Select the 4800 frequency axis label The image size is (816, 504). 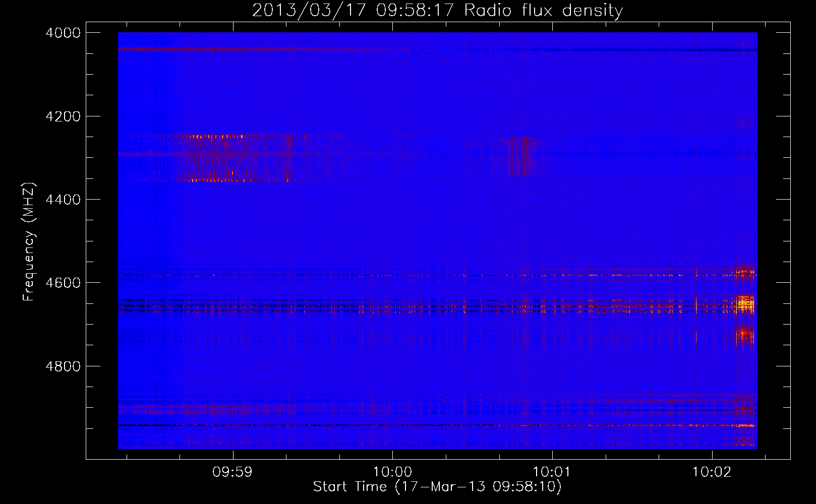tap(63, 366)
